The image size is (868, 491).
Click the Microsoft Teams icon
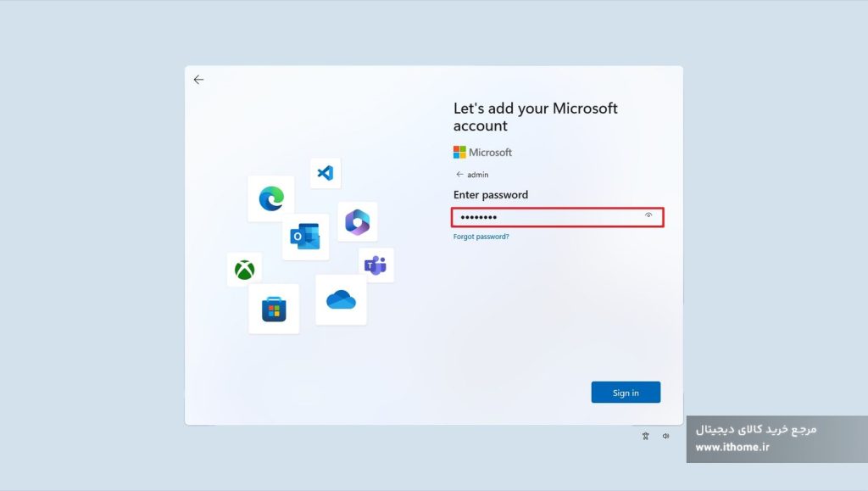[x=376, y=265]
